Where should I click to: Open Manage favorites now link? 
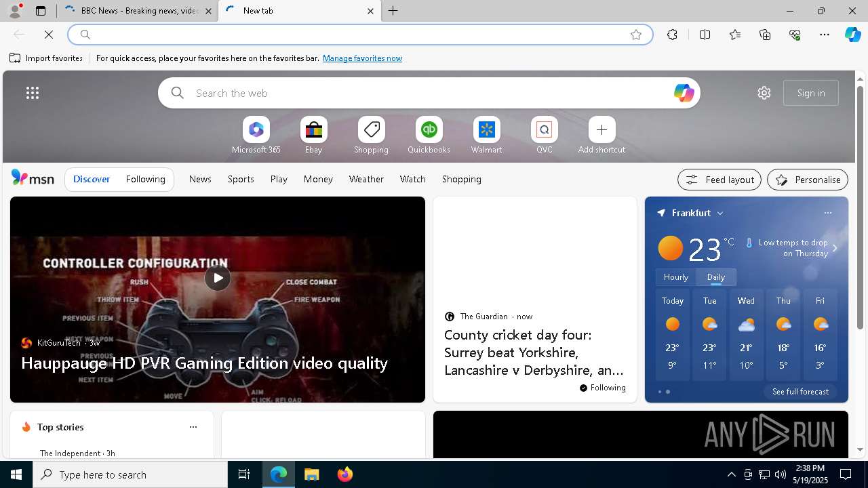[362, 58]
